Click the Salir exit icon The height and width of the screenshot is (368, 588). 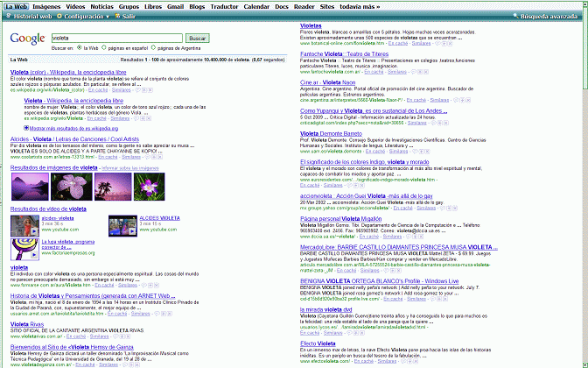point(117,16)
